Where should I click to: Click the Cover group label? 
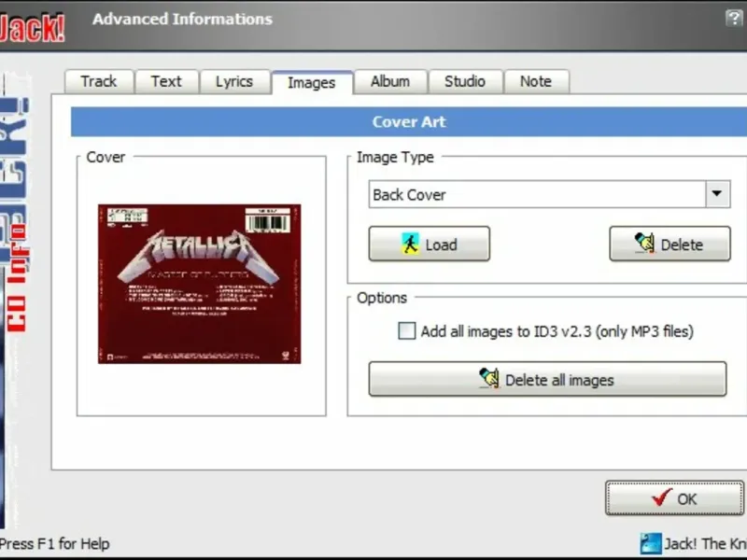(106, 157)
